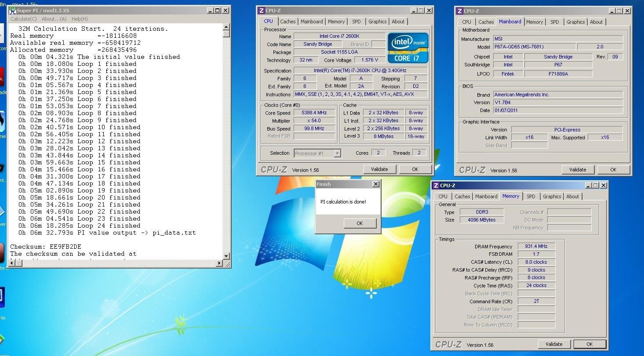Open Calculate(C) menu in Super PI
The image size is (644, 356).
point(24,19)
